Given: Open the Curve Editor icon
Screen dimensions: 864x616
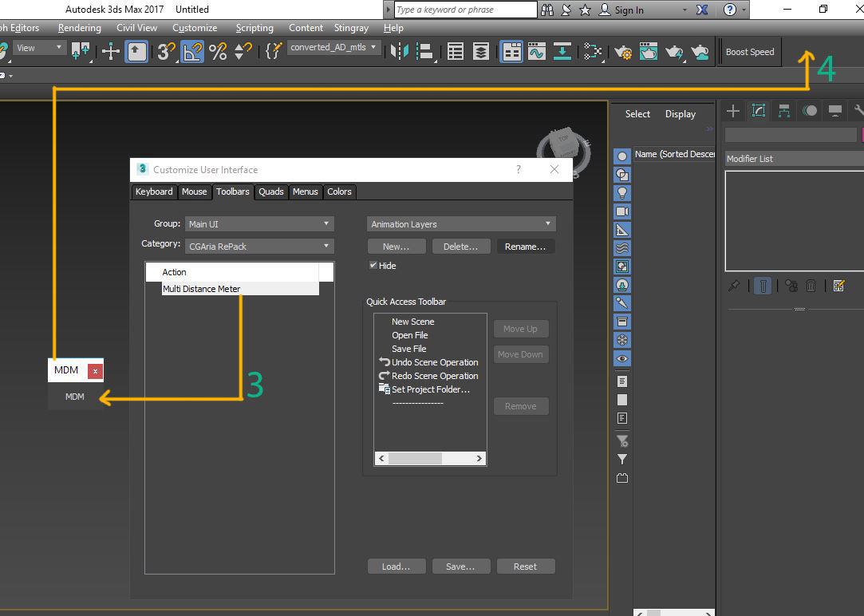Looking at the screenshot, I should coord(536,52).
